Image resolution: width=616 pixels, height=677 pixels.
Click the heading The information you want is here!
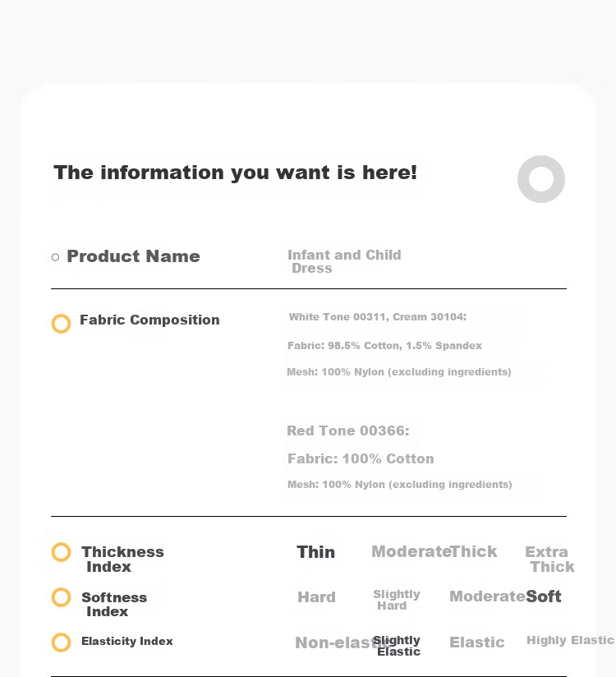coord(235,173)
